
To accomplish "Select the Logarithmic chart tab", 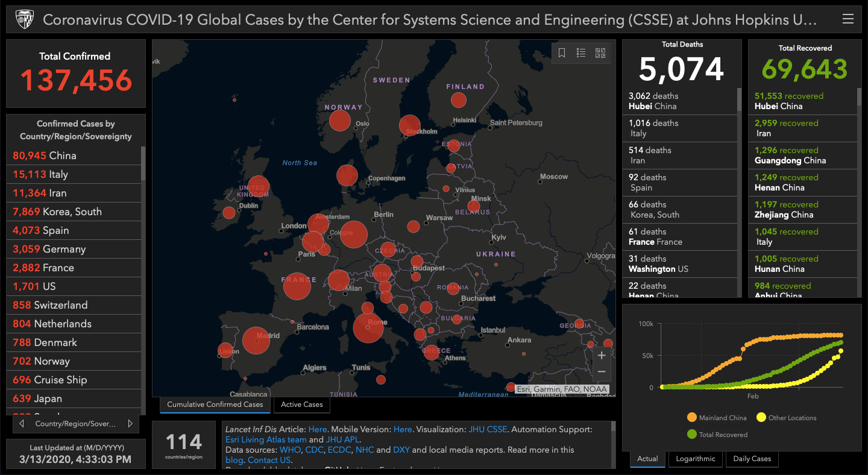I will 696,459.
